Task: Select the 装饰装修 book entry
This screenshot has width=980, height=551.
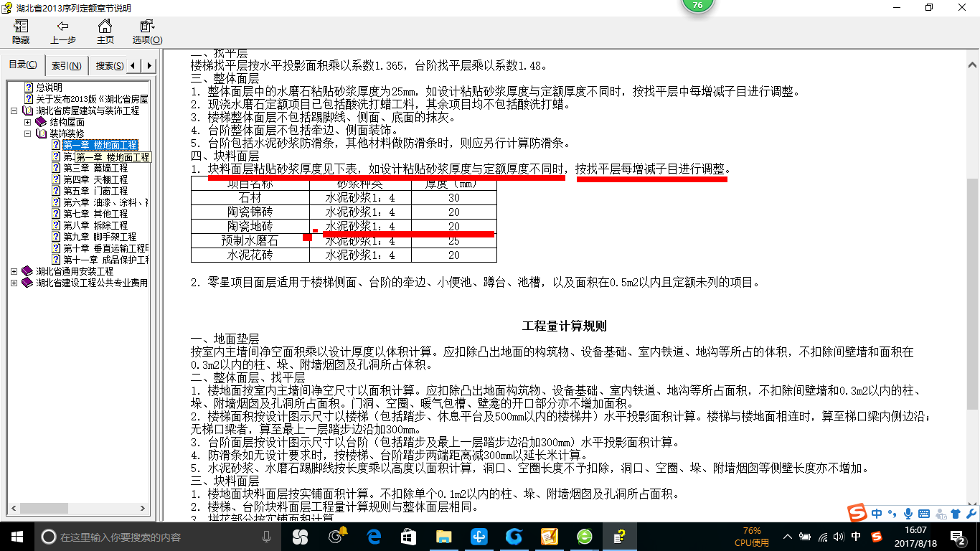Action: (67, 133)
